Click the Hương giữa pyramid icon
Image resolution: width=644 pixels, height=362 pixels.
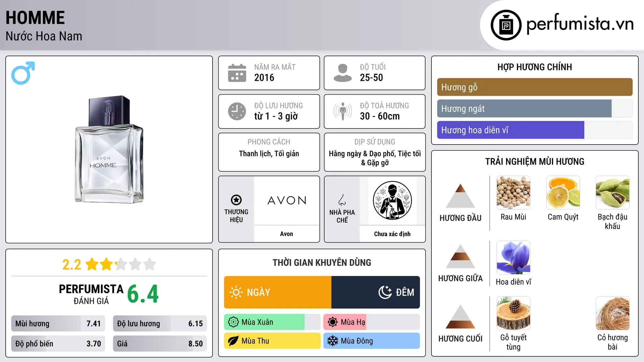(460, 256)
